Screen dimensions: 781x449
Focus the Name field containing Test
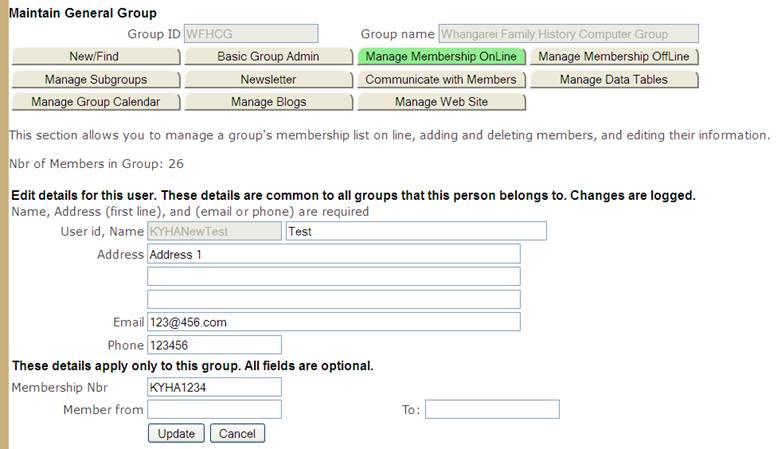pyautogui.click(x=416, y=231)
